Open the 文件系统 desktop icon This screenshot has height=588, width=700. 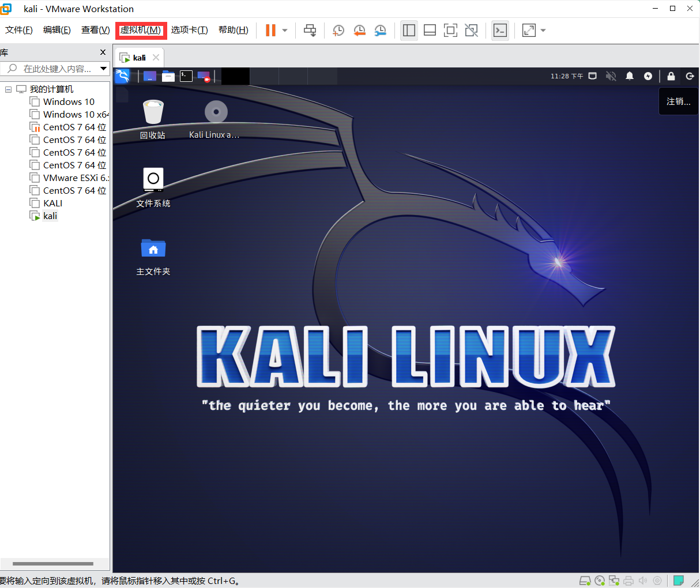point(153,187)
